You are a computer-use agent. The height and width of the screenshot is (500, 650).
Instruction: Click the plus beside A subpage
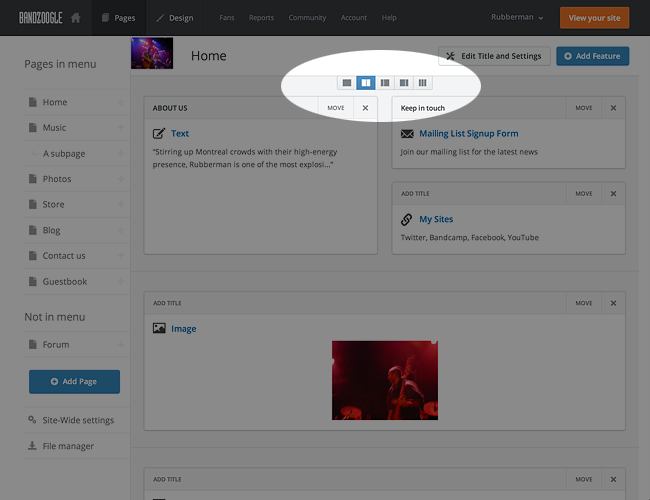(x=121, y=153)
